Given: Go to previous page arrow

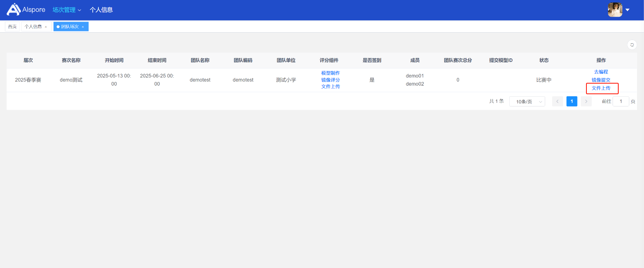Looking at the screenshot, I should (557, 102).
